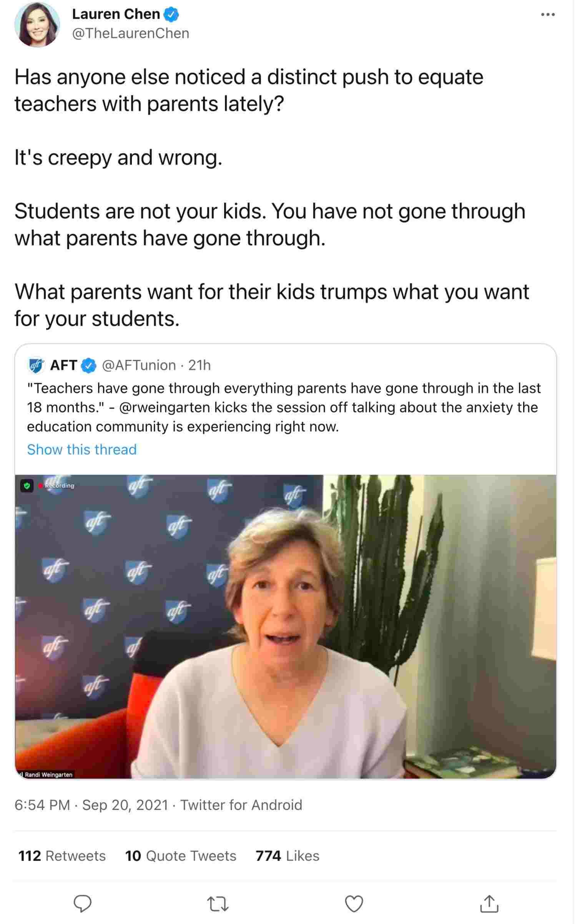Click the 21h quoted tweet timestamp
575x924 pixels.
199,365
